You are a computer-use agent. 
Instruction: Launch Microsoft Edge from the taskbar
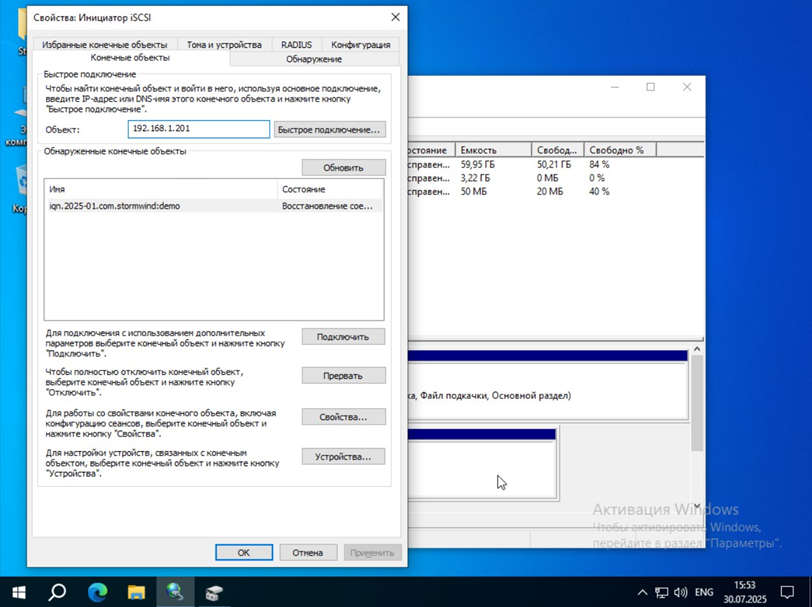point(97,591)
